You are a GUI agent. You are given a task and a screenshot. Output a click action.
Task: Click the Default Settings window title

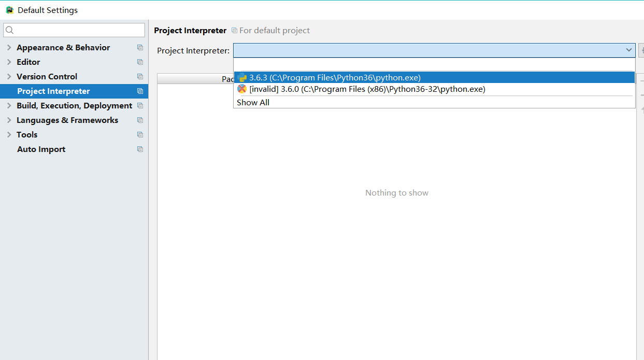coord(48,10)
